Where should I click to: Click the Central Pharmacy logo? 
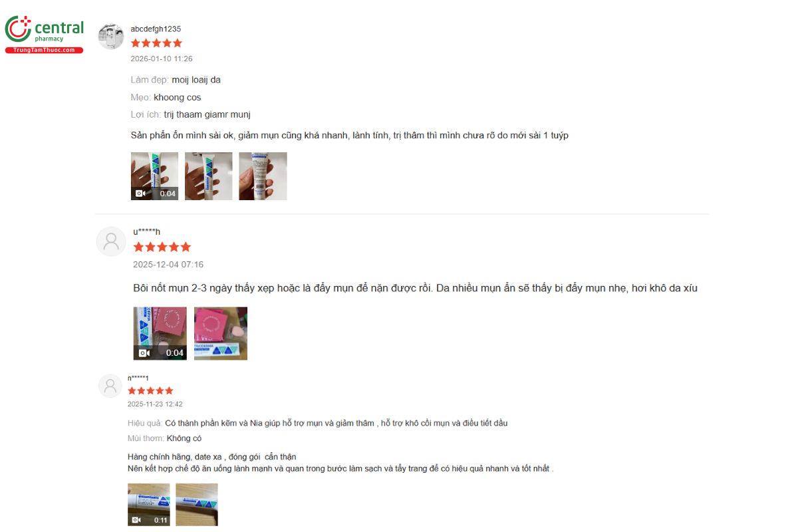45,35
